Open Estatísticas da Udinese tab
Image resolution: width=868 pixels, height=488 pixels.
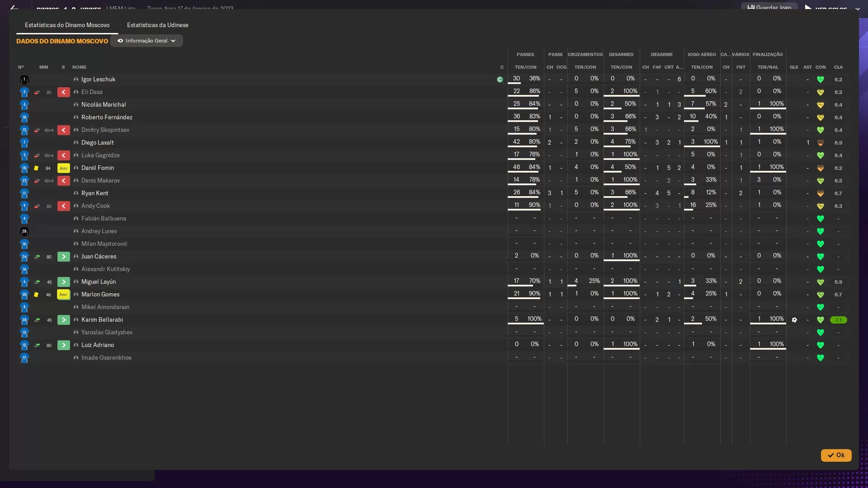tap(157, 25)
